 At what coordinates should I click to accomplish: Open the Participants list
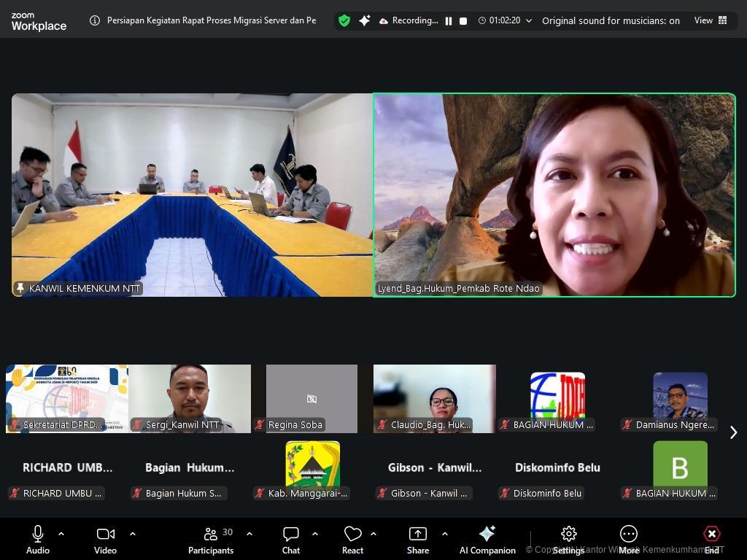pos(211,540)
